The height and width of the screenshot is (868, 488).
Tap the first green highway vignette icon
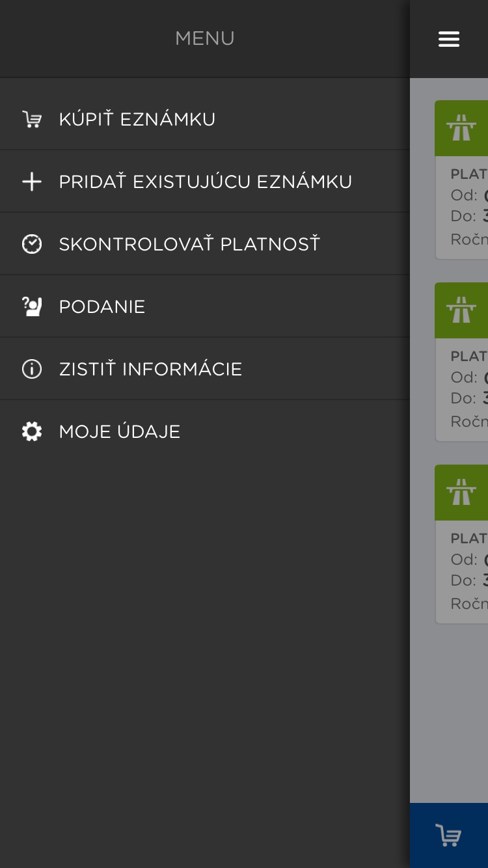click(x=461, y=128)
